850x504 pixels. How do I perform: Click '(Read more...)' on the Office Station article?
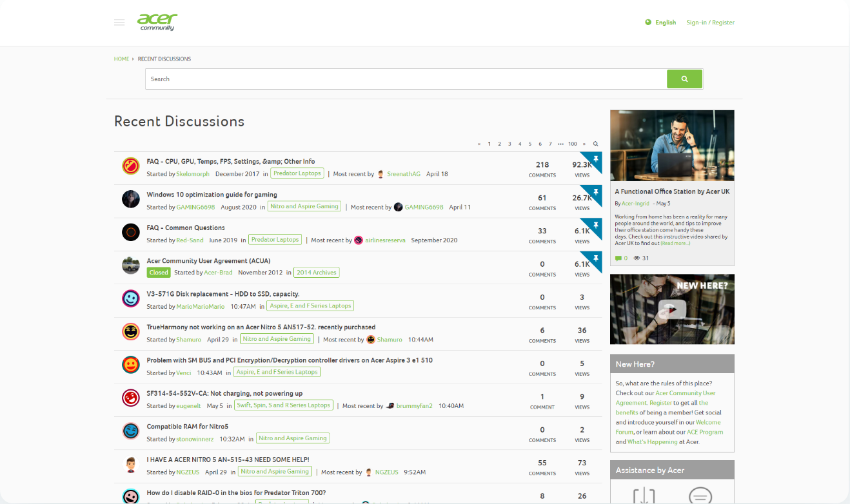[x=675, y=243]
